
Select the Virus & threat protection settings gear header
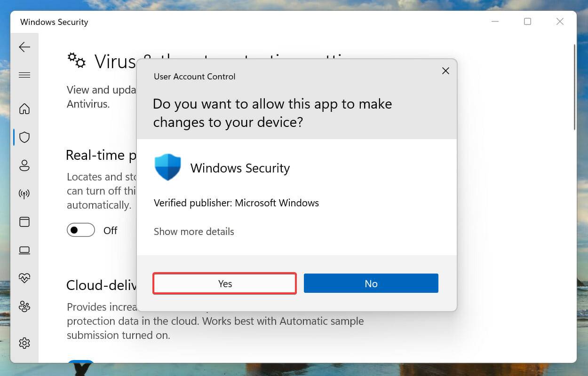click(77, 60)
